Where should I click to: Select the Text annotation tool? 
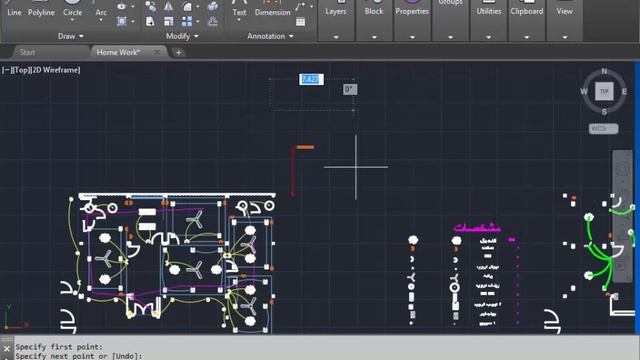point(239,8)
